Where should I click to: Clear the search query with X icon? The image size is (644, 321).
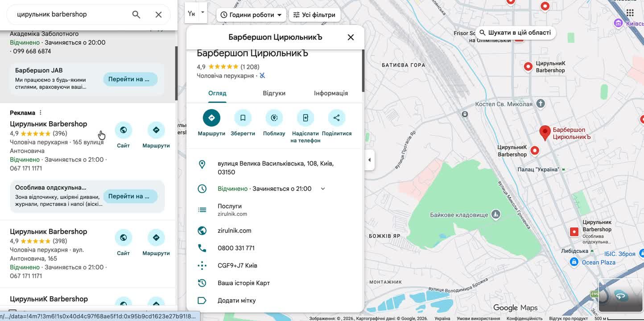tap(158, 14)
